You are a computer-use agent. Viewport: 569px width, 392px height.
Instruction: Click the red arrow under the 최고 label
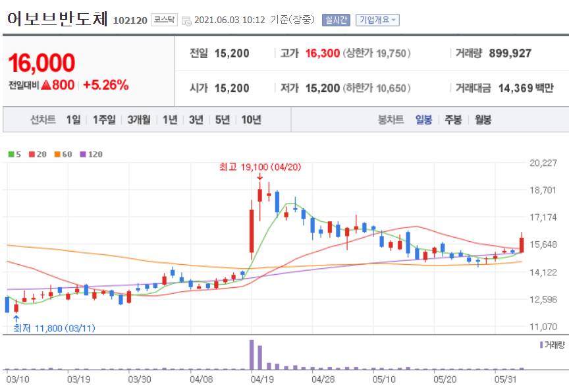click(260, 177)
